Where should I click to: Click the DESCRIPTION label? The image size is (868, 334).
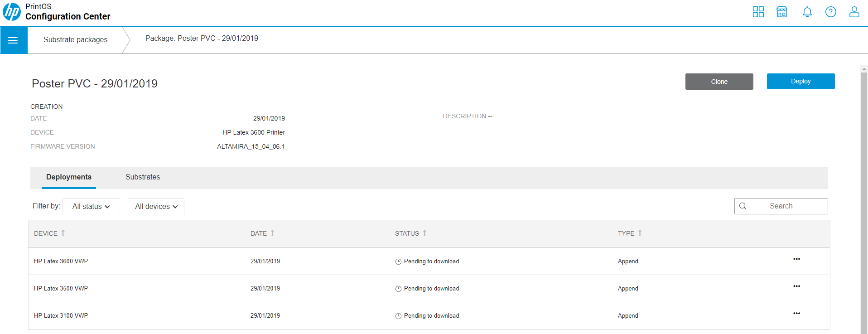tap(464, 116)
